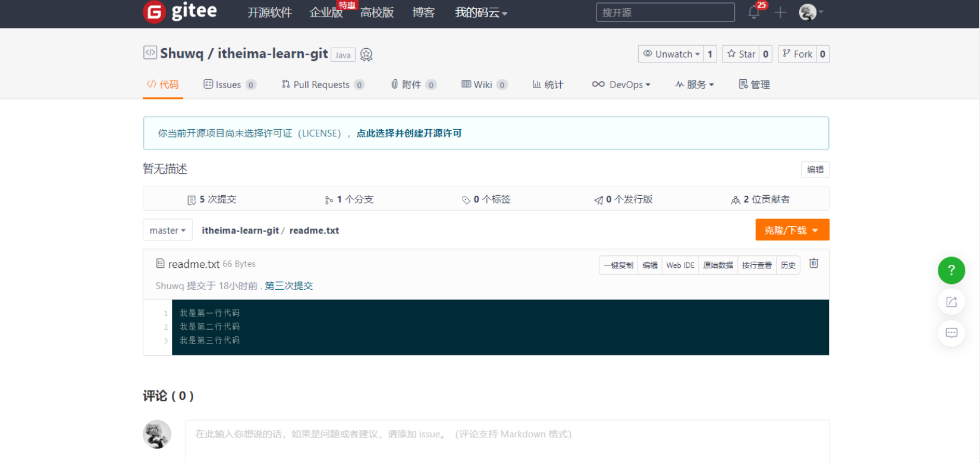
Task: Click the plus icon to create new
Action: (x=780, y=12)
